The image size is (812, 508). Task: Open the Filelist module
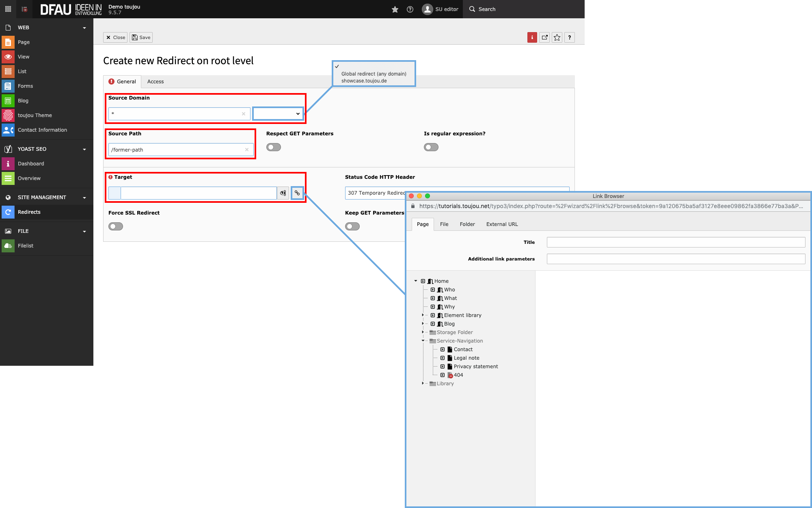tap(25, 245)
